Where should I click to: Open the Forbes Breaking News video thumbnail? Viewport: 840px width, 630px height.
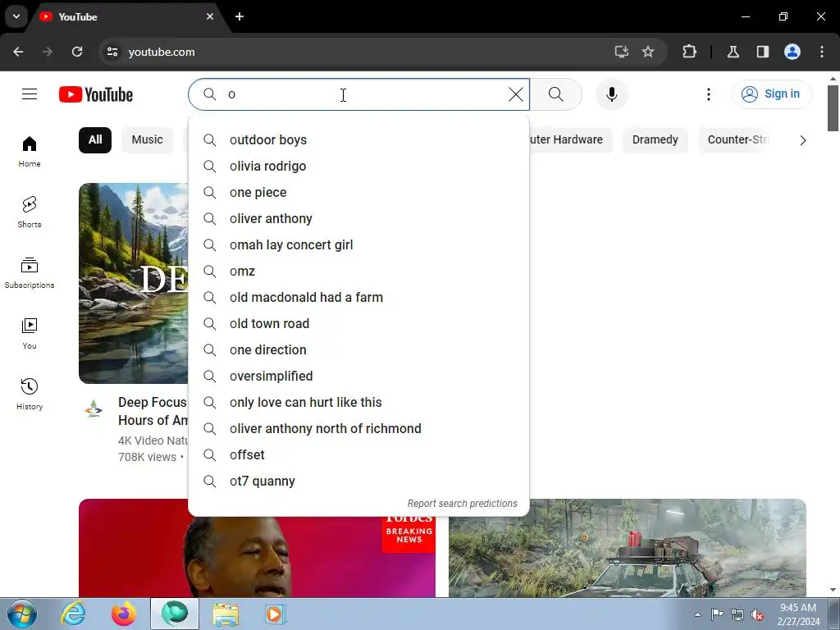tap(257, 557)
